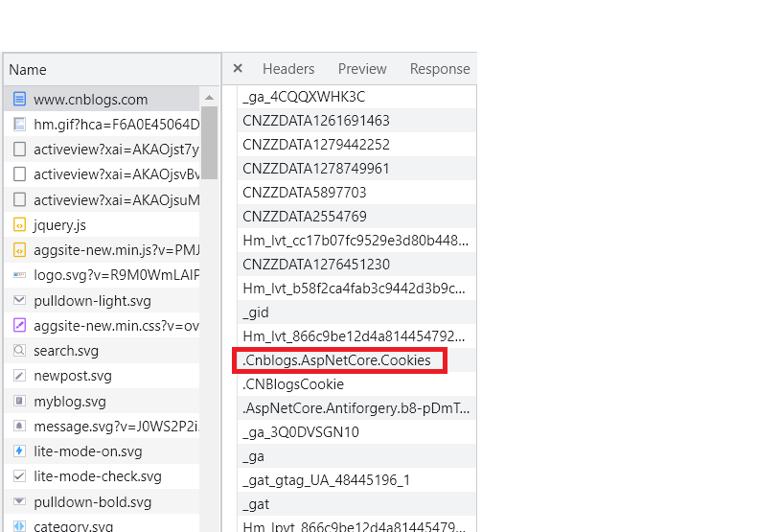This screenshot has height=532, width=757.
Task: Click the pulldown-light.svg file icon
Action: [19, 300]
